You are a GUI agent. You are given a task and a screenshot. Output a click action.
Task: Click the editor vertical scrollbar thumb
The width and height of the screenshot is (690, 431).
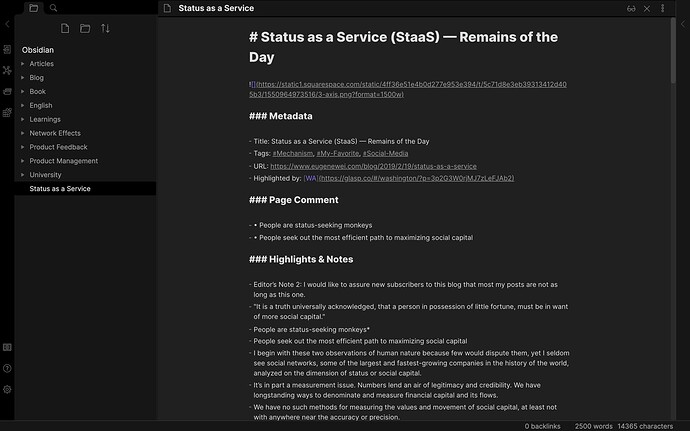click(x=673, y=51)
